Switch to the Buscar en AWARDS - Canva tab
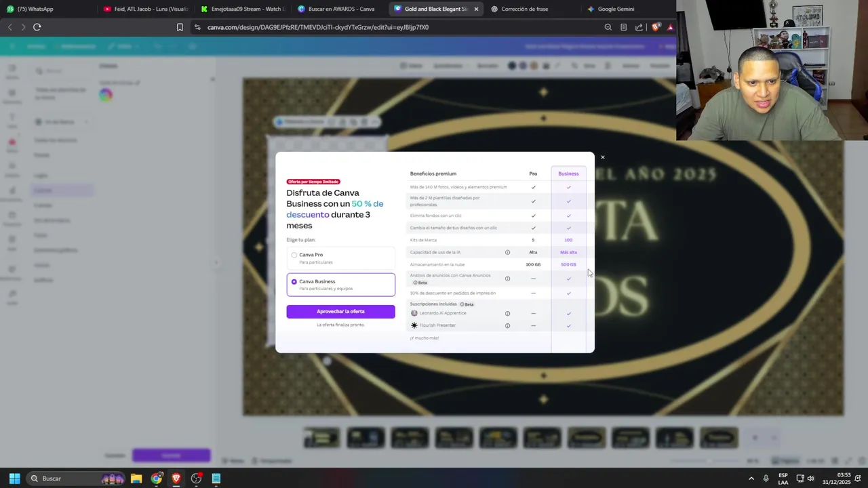This screenshot has height=488, width=868. point(340,9)
